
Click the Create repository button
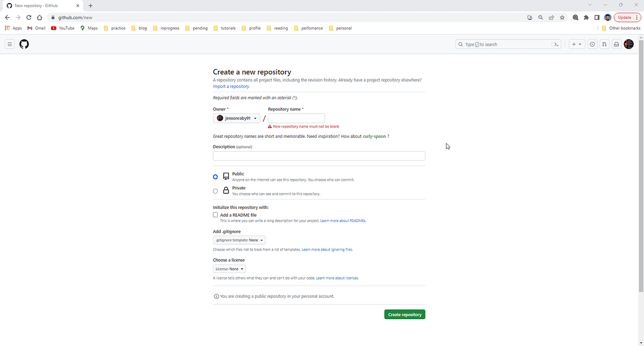(404, 314)
